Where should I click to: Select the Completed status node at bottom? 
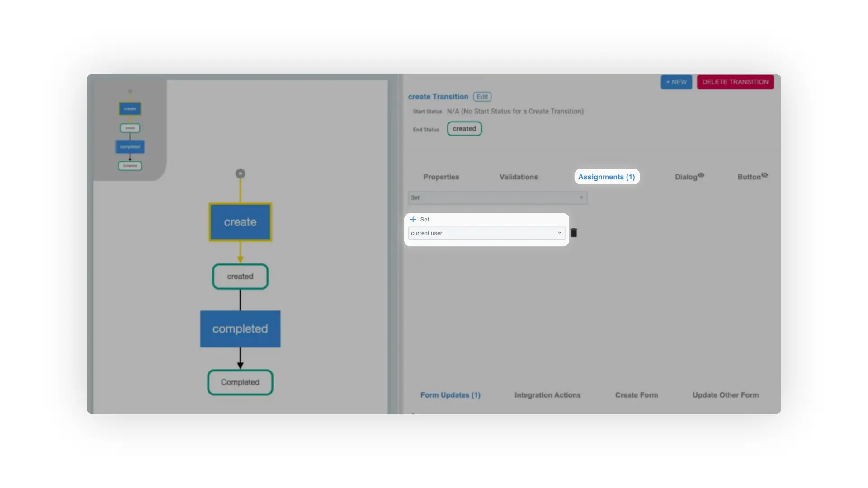[240, 382]
